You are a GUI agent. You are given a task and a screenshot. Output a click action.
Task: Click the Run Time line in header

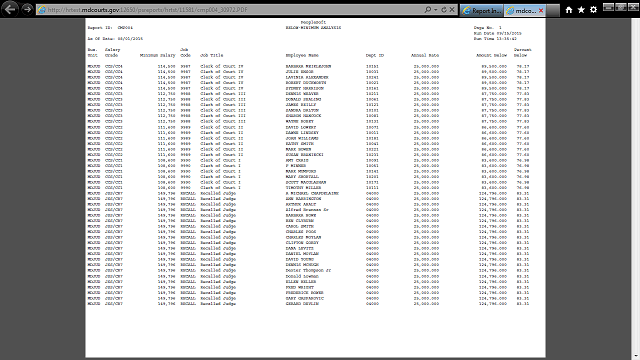[x=495, y=39]
